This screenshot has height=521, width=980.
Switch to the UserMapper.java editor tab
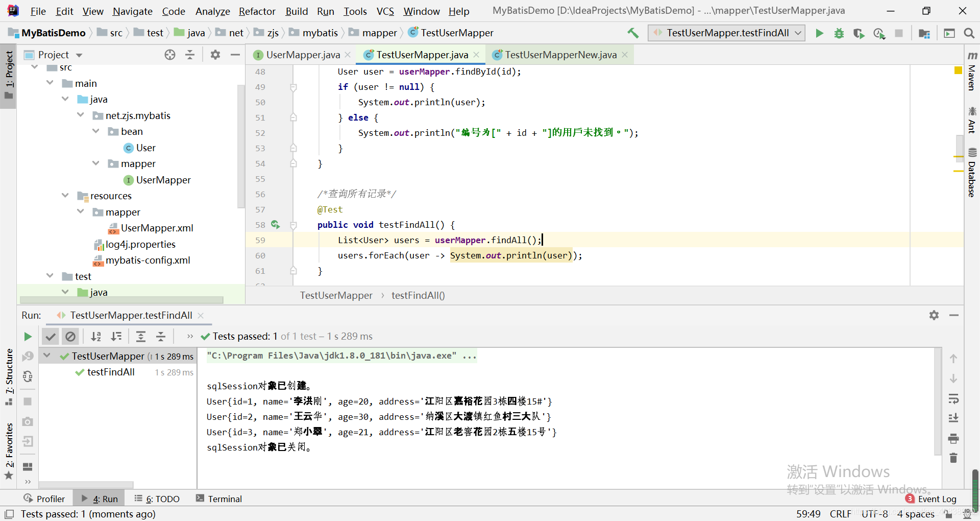click(303, 55)
